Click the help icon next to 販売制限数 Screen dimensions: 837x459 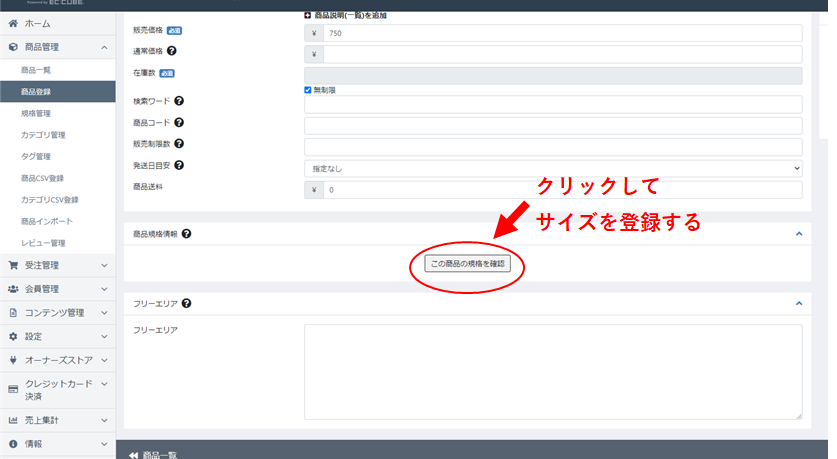point(179,144)
